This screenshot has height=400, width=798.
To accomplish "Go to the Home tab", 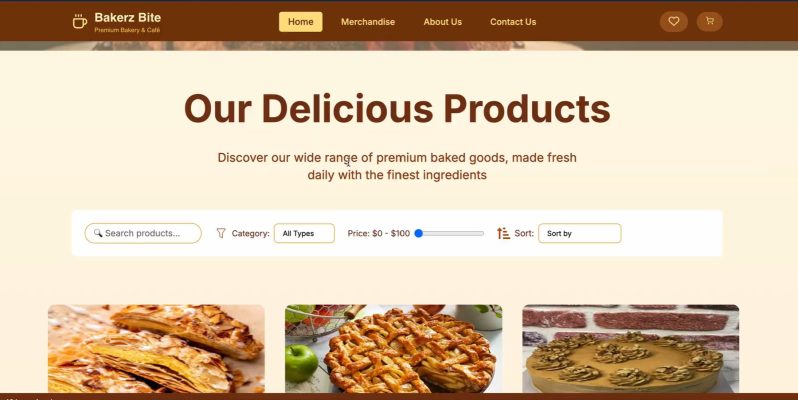I will (300, 22).
